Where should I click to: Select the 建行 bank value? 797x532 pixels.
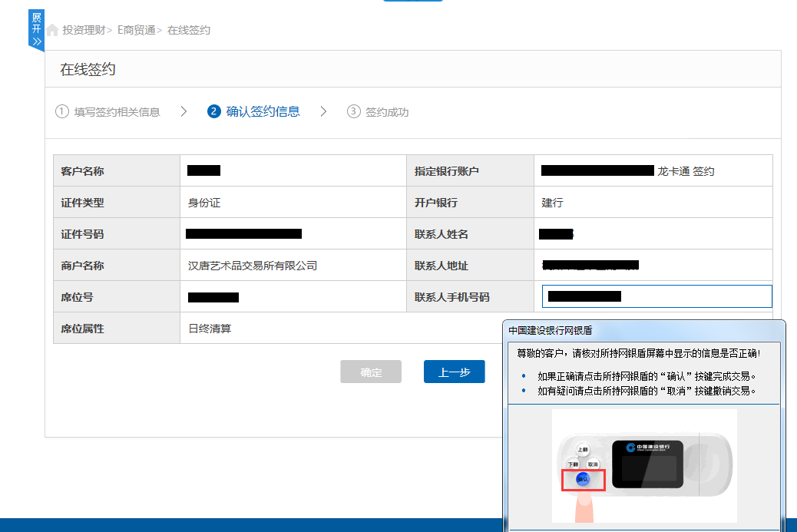[x=553, y=203]
